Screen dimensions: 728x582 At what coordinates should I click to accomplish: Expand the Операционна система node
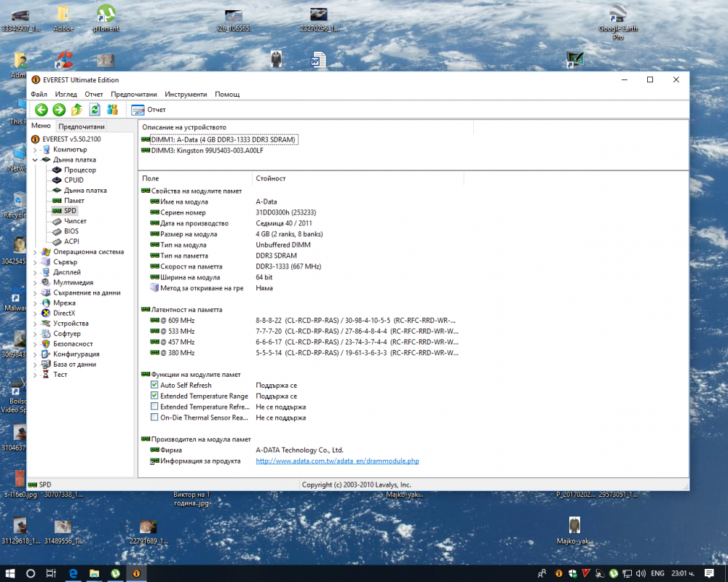tap(35, 252)
